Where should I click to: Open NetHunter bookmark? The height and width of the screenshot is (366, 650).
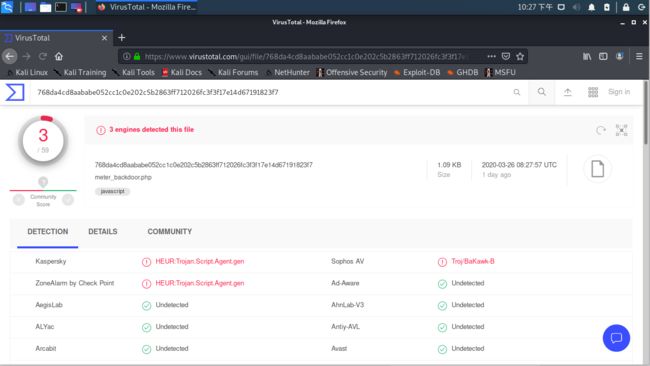(x=287, y=73)
